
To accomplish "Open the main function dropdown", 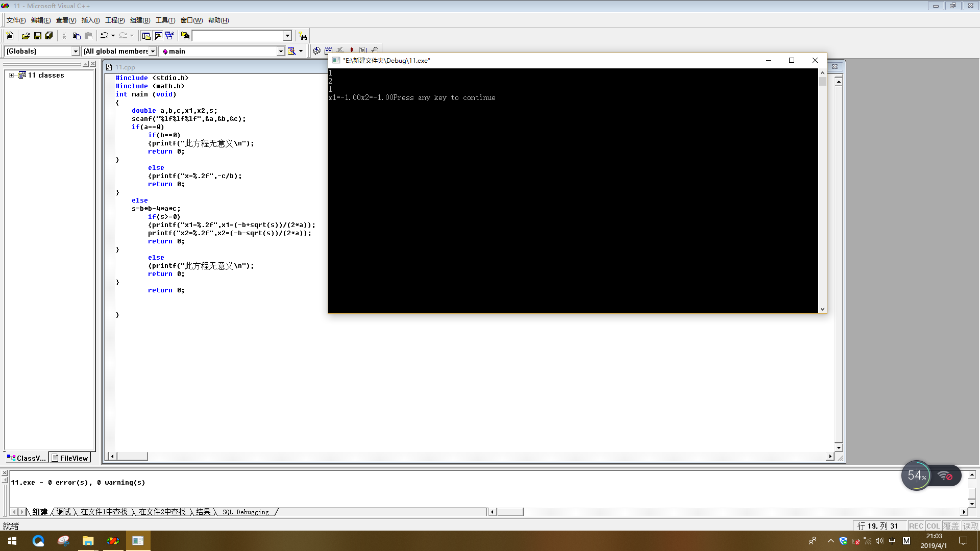I will (x=280, y=51).
